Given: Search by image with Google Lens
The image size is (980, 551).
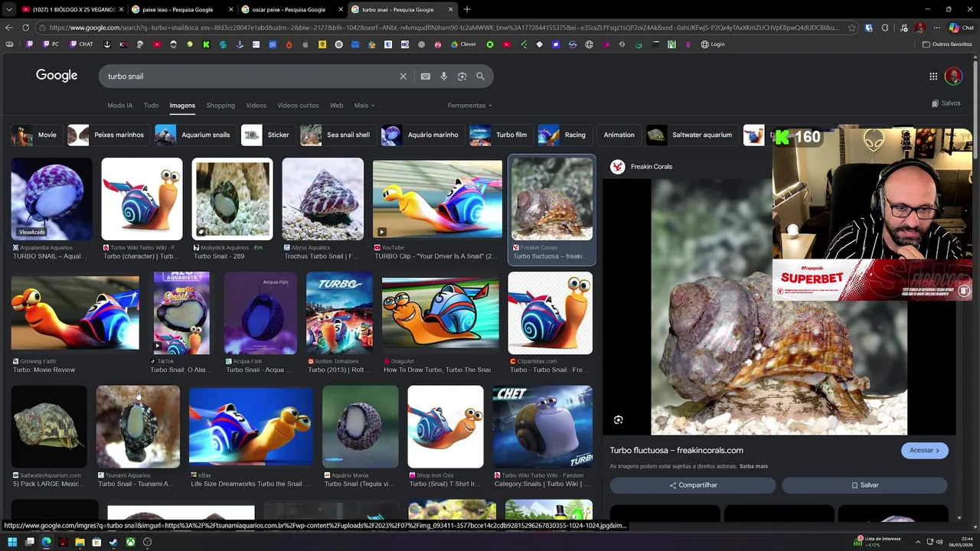Looking at the screenshot, I should tap(462, 77).
